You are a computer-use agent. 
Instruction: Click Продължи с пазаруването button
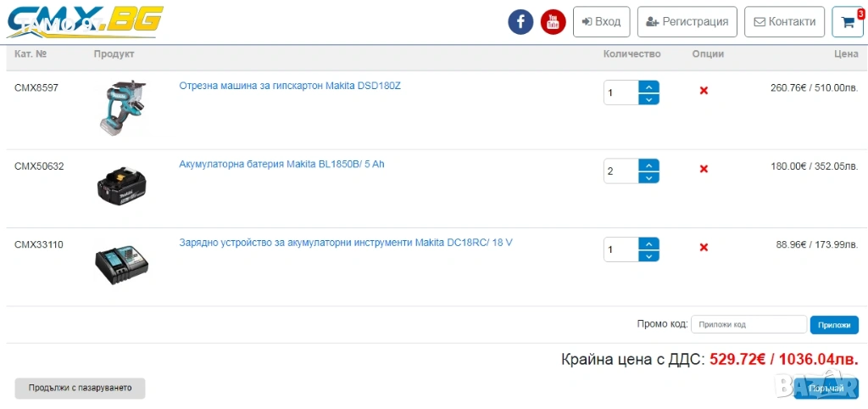[x=80, y=388]
